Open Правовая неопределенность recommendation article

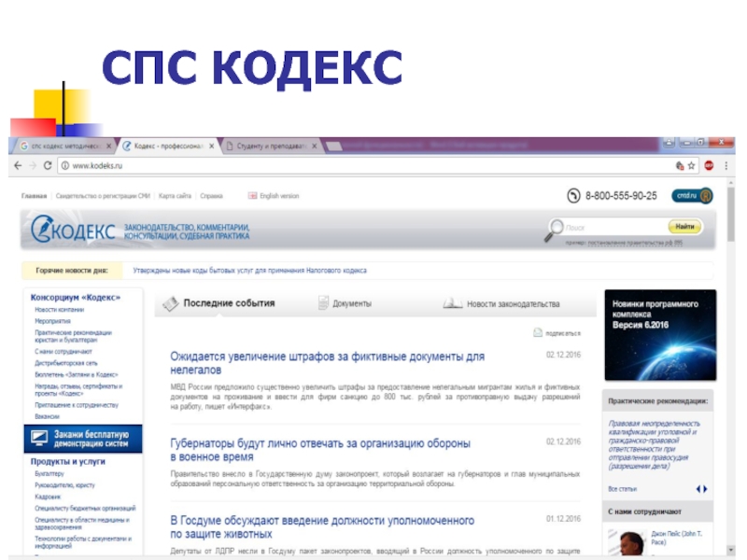click(655, 445)
